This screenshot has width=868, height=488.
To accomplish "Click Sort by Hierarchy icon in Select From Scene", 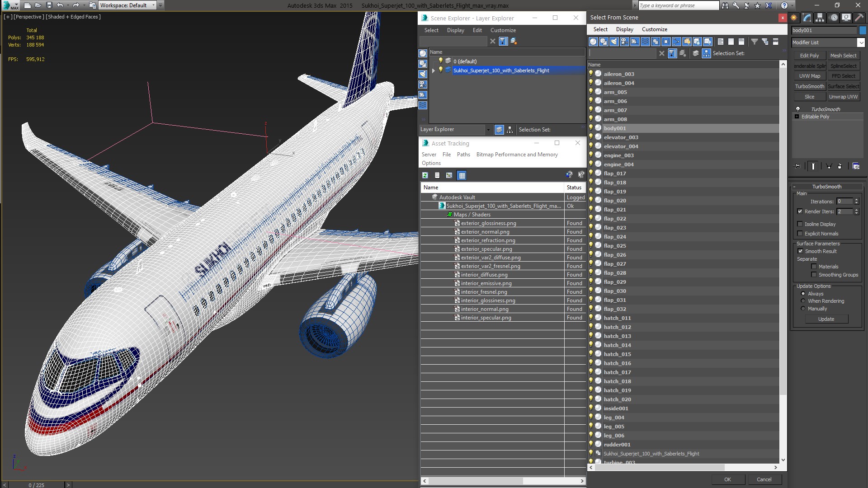I will pyautogui.click(x=706, y=53).
